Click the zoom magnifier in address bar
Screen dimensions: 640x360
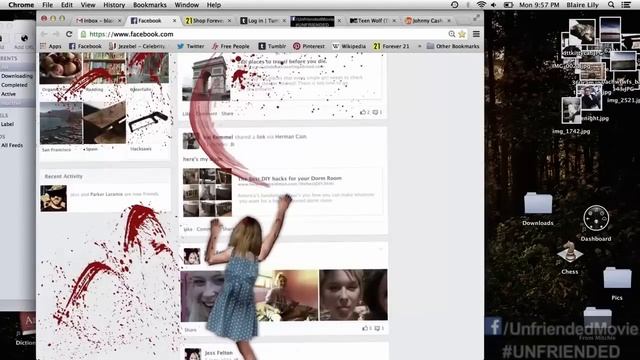tap(452, 34)
